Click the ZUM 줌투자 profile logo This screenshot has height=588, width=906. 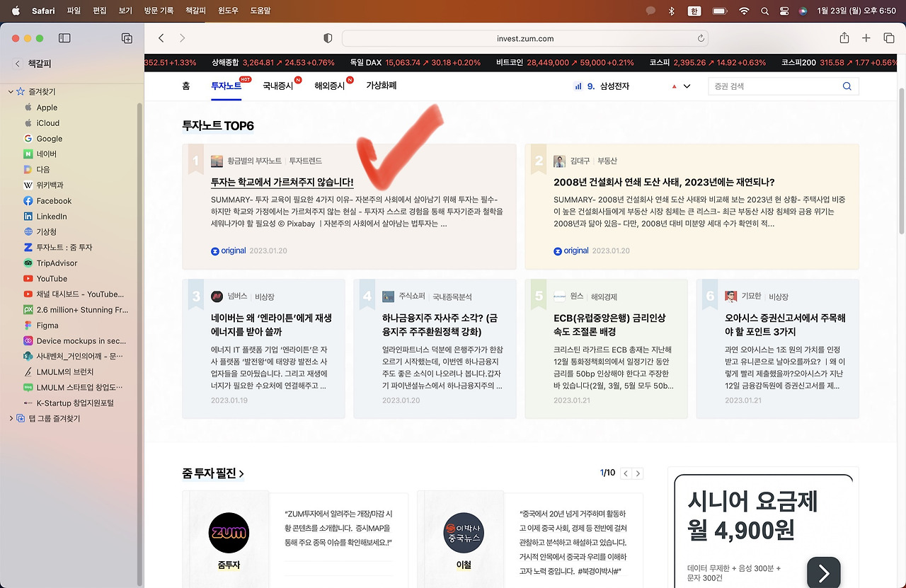click(x=229, y=533)
